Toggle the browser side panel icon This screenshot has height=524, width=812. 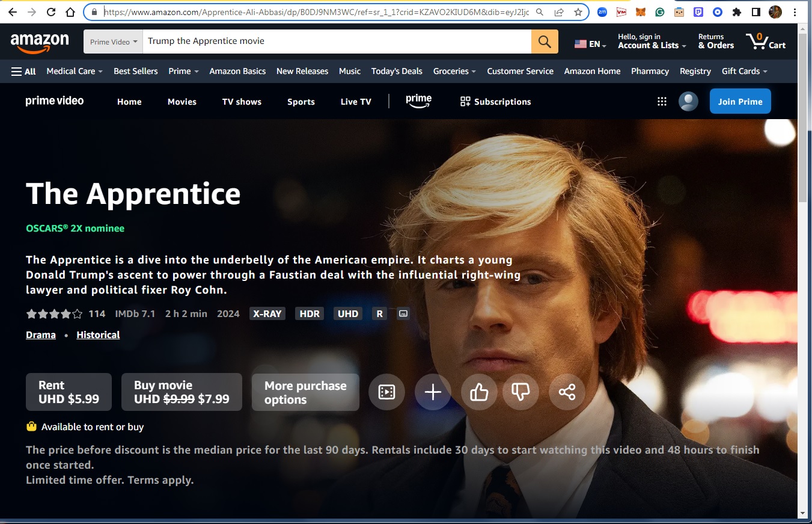point(756,11)
